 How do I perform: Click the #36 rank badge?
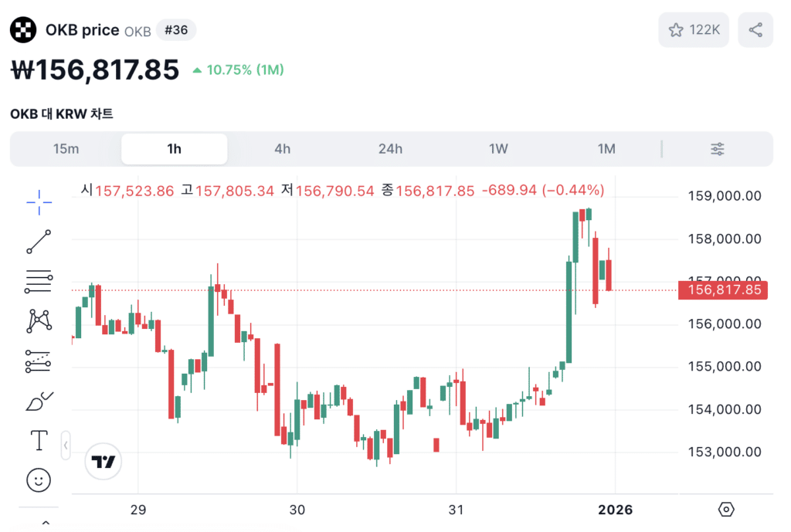pyautogui.click(x=176, y=30)
